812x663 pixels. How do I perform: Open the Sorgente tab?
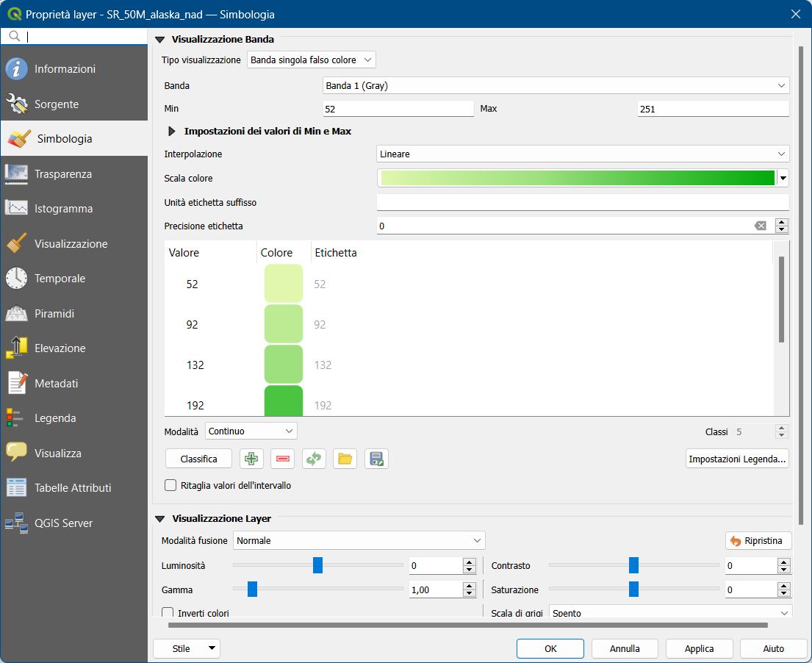[x=74, y=104]
